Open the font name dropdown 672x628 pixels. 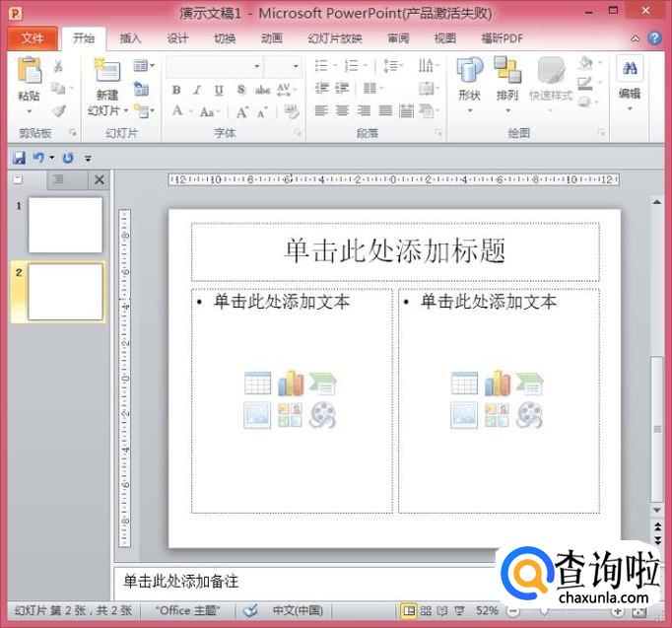pos(257,66)
